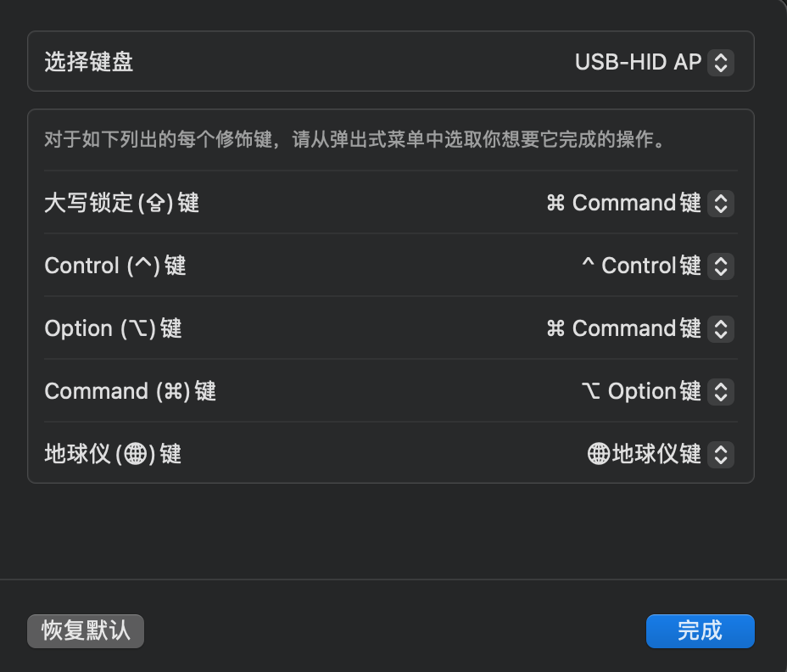Click the ^ Control 键 value text
The height and width of the screenshot is (672, 787).
pos(650,266)
